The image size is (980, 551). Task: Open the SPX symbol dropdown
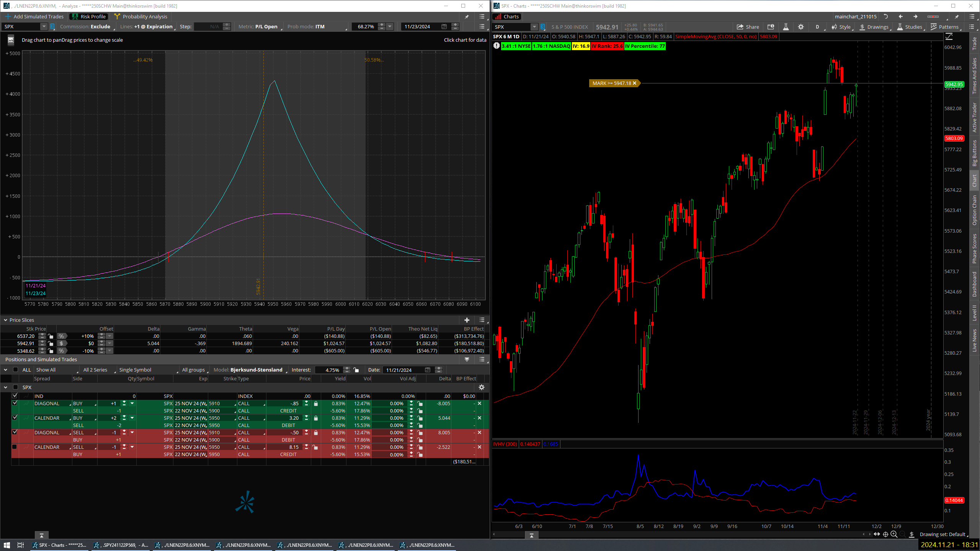43,26
